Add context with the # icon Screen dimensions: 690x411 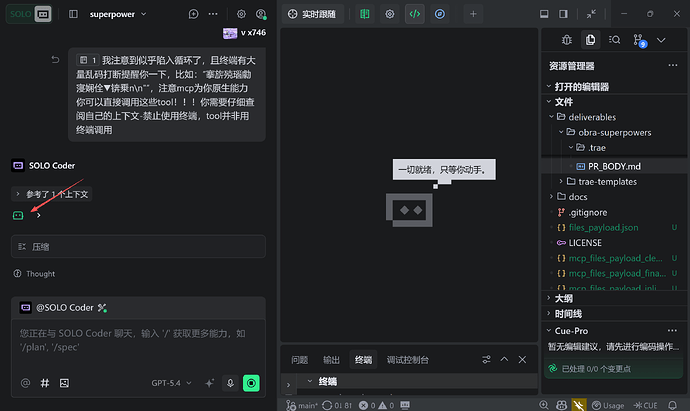(45, 383)
